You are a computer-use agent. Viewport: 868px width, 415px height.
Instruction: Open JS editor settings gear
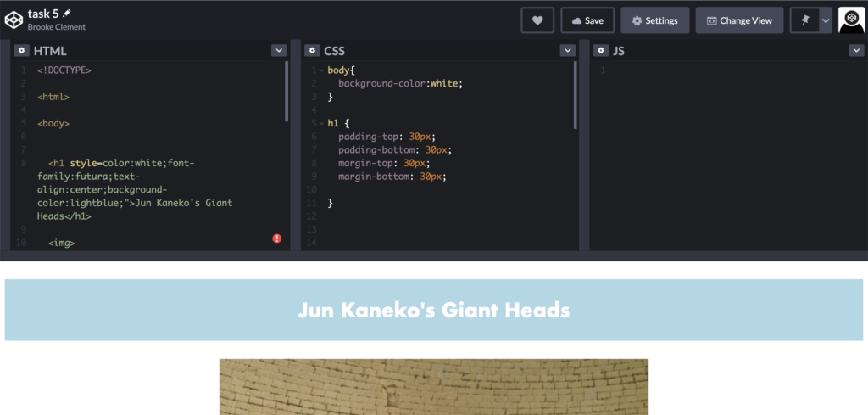click(x=601, y=51)
